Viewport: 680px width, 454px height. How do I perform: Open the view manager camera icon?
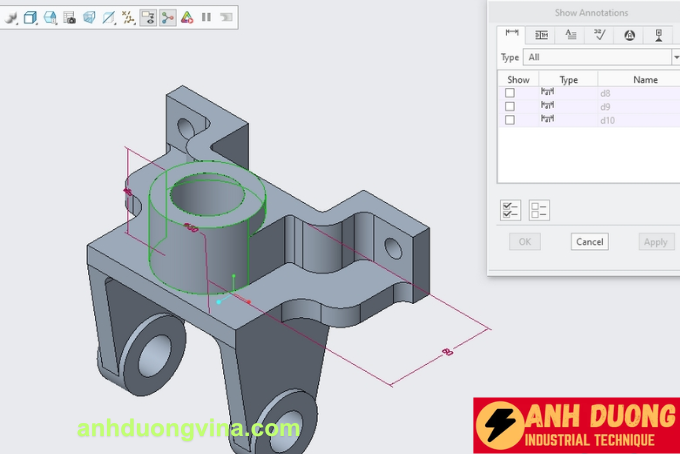pos(69,17)
